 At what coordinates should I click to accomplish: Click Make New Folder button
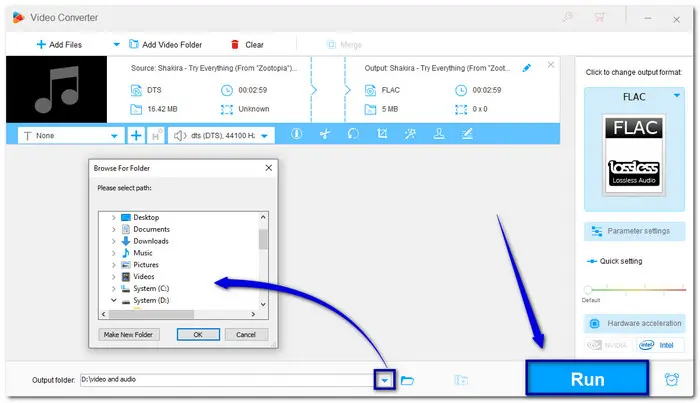129,334
